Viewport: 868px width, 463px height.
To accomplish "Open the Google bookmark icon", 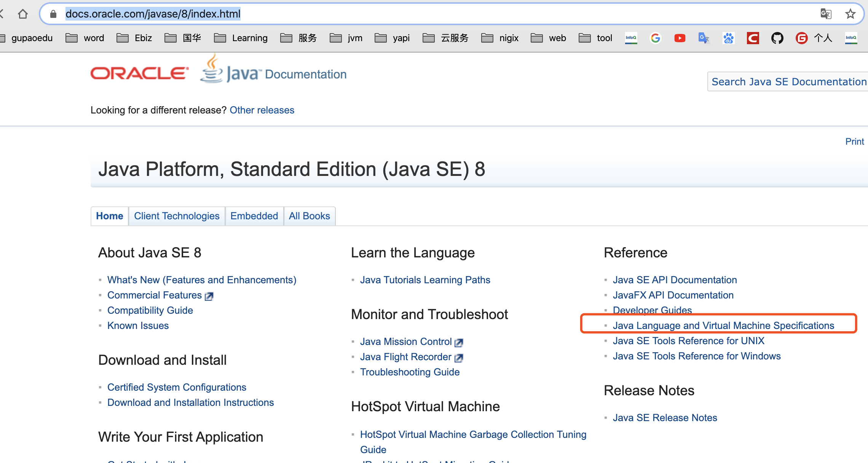I will (x=656, y=38).
